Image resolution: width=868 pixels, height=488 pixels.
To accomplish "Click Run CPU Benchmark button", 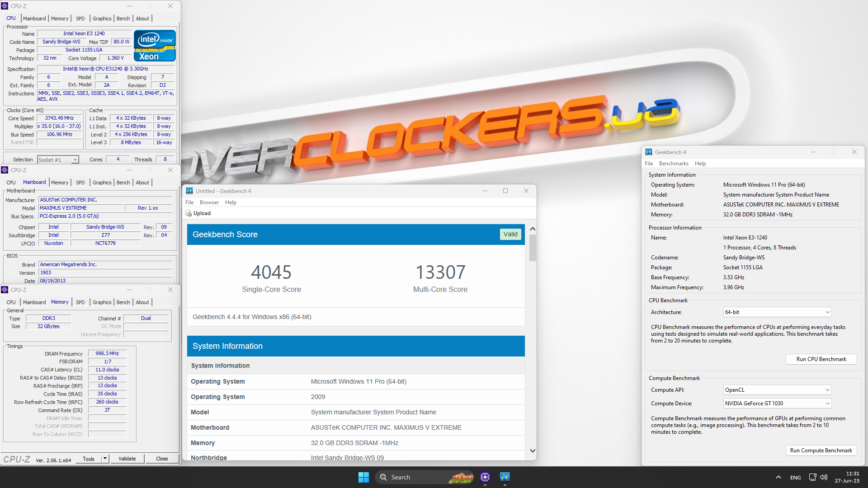I will (821, 359).
